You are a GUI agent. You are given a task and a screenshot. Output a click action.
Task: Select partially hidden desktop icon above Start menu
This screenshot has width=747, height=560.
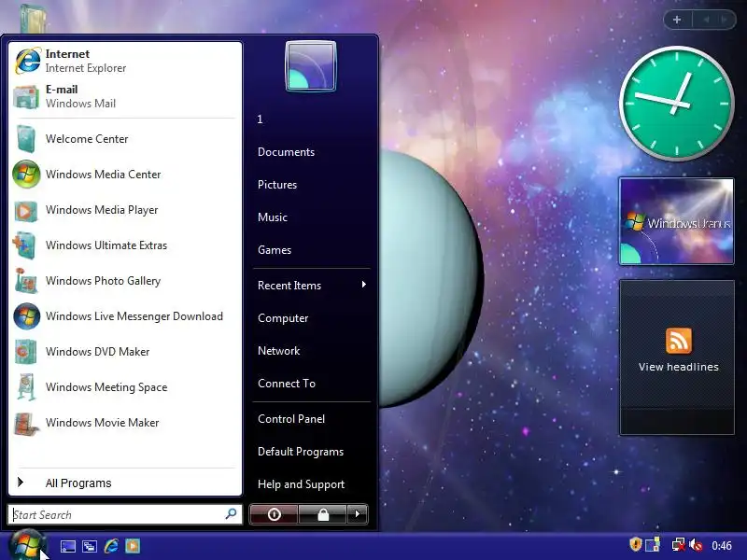click(33, 18)
